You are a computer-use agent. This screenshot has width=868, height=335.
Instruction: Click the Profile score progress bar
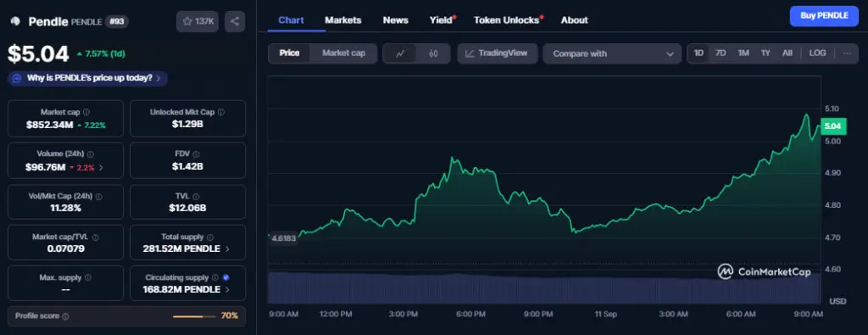tap(195, 316)
